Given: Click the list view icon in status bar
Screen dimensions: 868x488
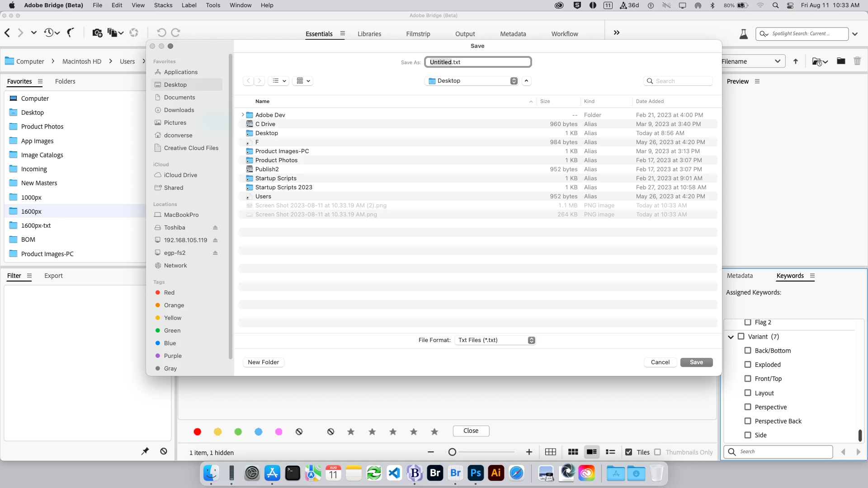Looking at the screenshot, I should tap(610, 452).
